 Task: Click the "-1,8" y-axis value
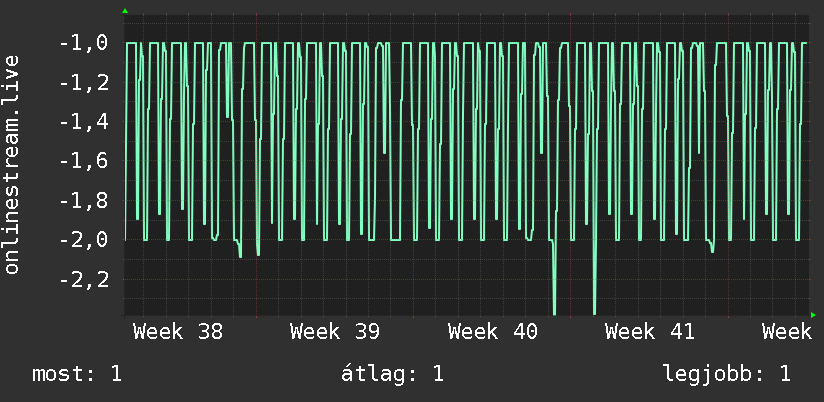[x=84, y=201]
